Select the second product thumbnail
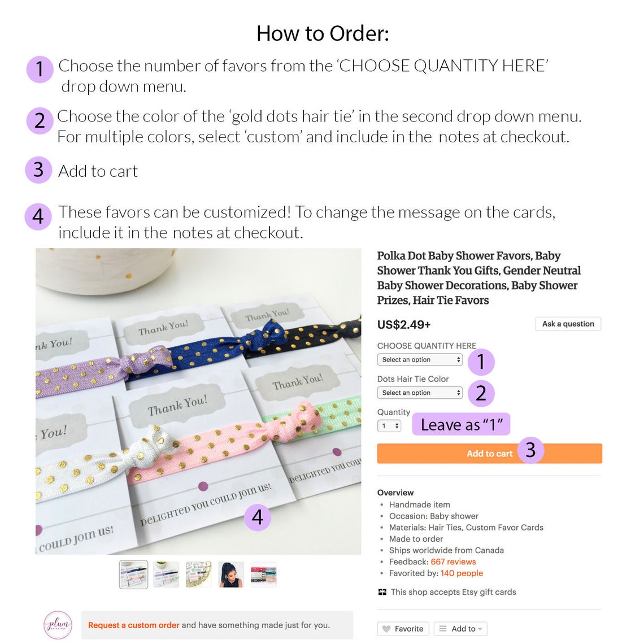 [166, 574]
